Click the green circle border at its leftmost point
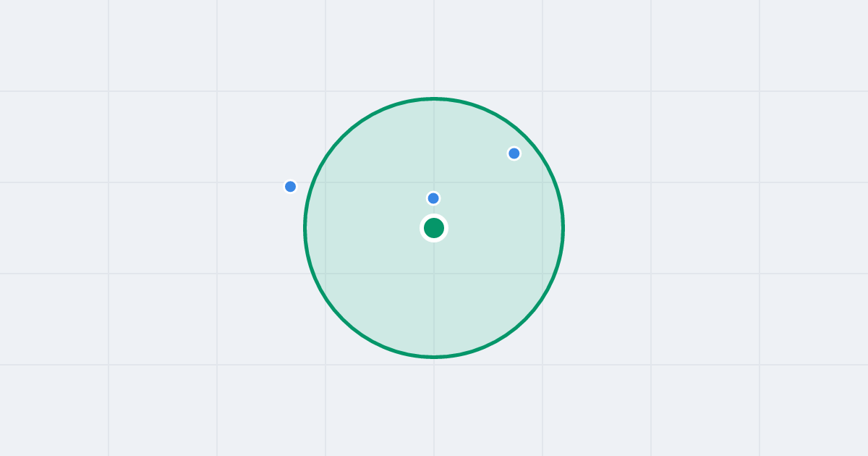868x456 pixels. pos(305,228)
